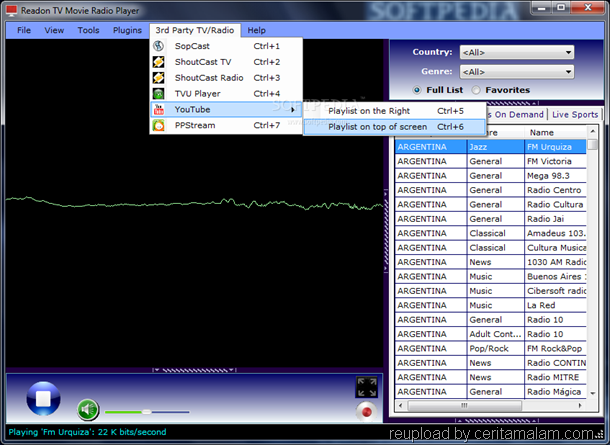610x445 pixels.
Task: Click the YouTube icon in menu
Action: [158, 110]
